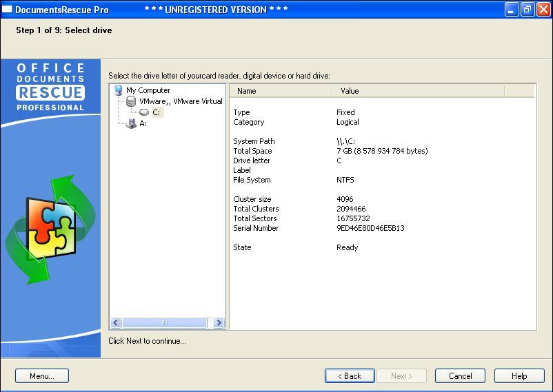The image size is (553, 392).
Task: Select the A: drive in tree
Action: tap(143, 123)
